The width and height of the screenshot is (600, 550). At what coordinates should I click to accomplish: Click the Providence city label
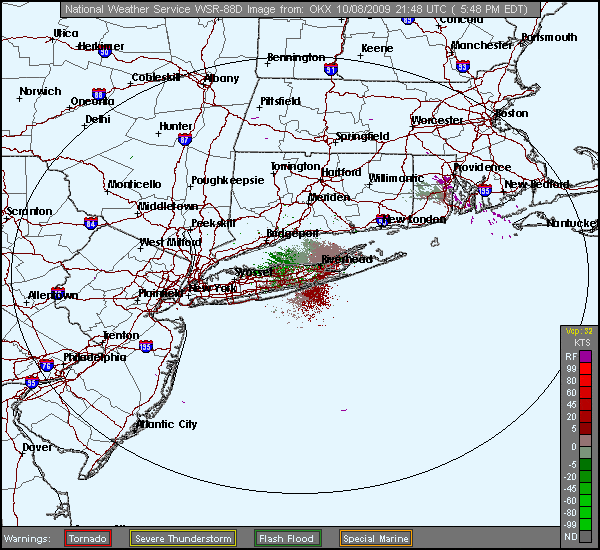click(x=482, y=167)
